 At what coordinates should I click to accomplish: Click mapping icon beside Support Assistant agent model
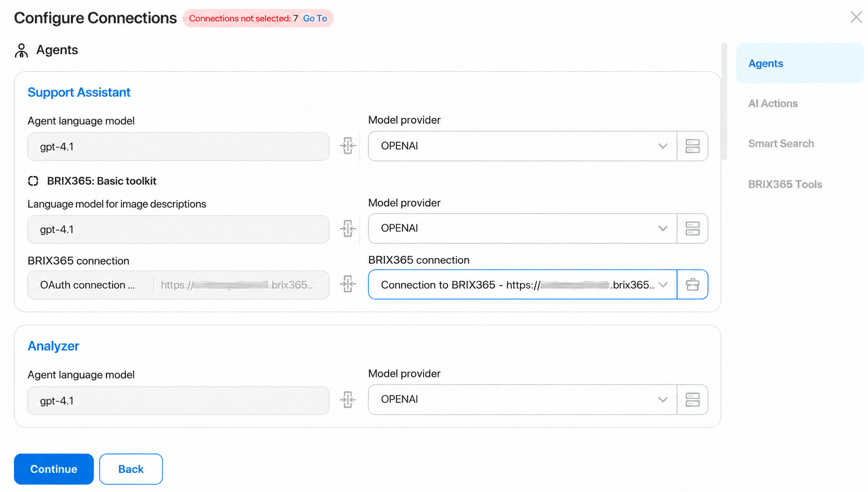point(348,146)
